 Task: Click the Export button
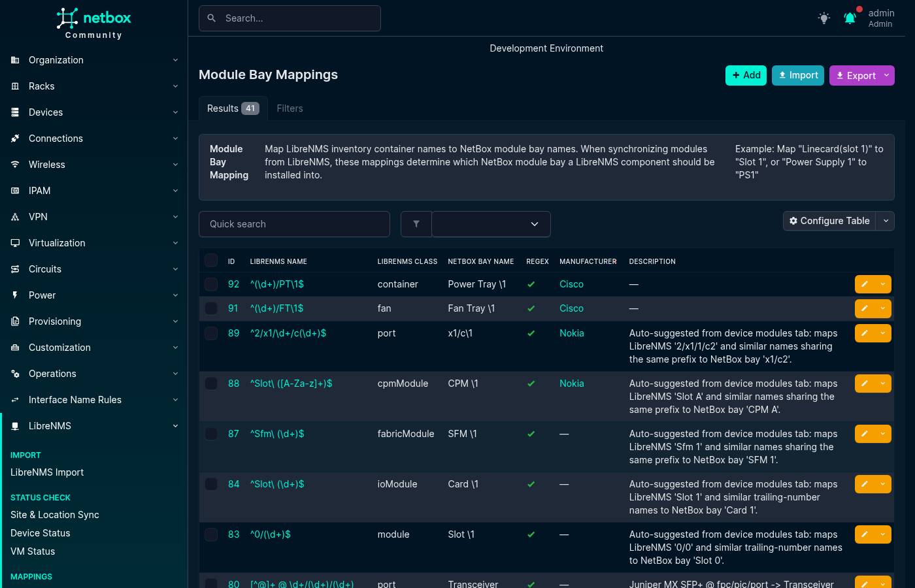point(855,76)
